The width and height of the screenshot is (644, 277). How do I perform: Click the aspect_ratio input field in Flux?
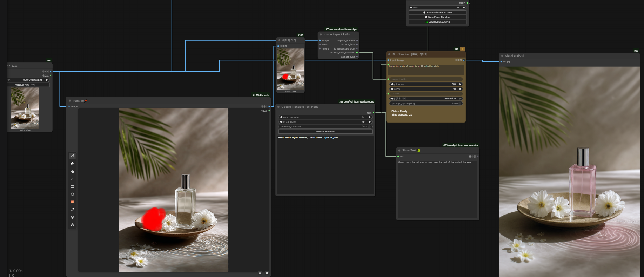pos(426,79)
